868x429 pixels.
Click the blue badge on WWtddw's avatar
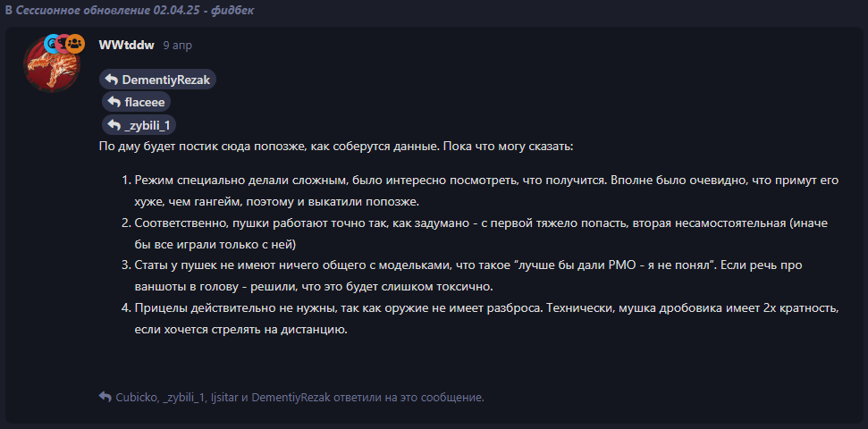pos(52,44)
